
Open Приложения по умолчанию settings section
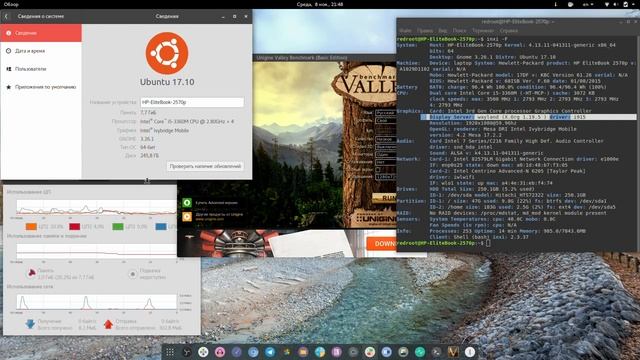(41, 87)
